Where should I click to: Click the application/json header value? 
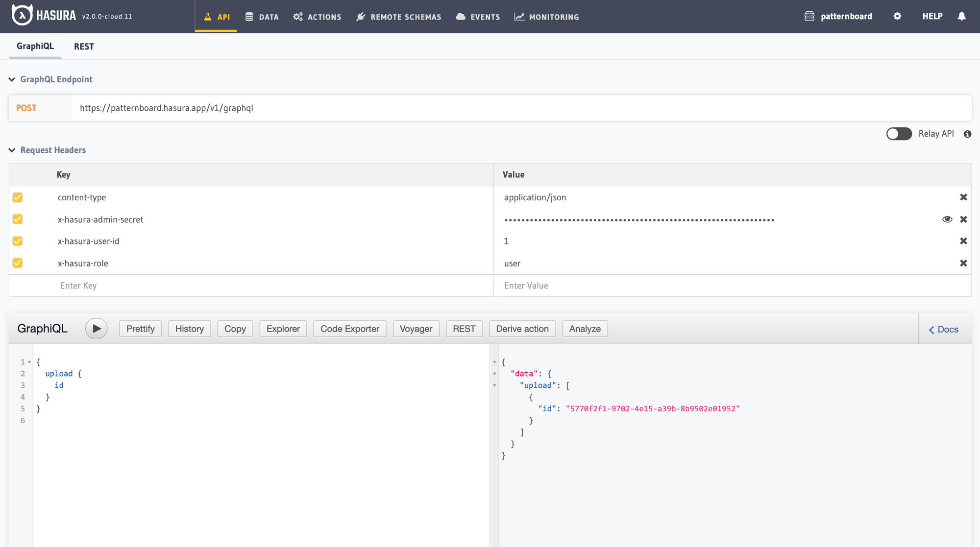(x=535, y=197)
